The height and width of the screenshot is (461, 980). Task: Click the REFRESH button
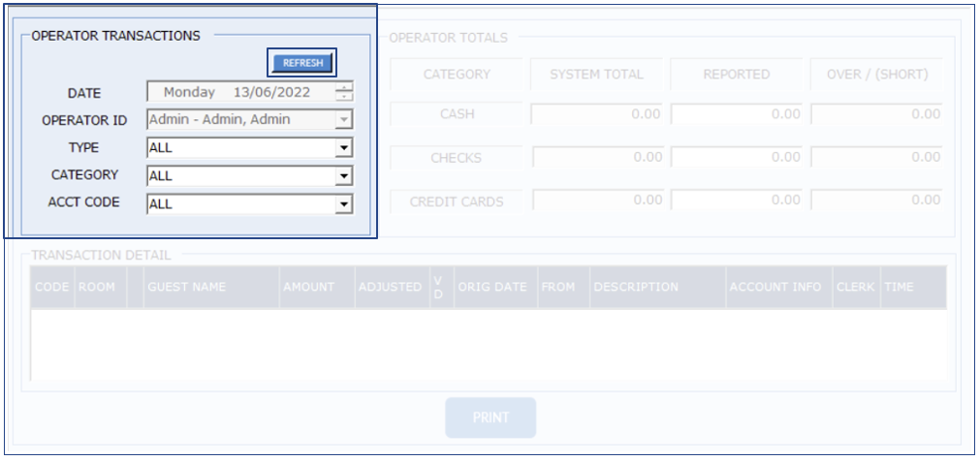pos(302,63)
